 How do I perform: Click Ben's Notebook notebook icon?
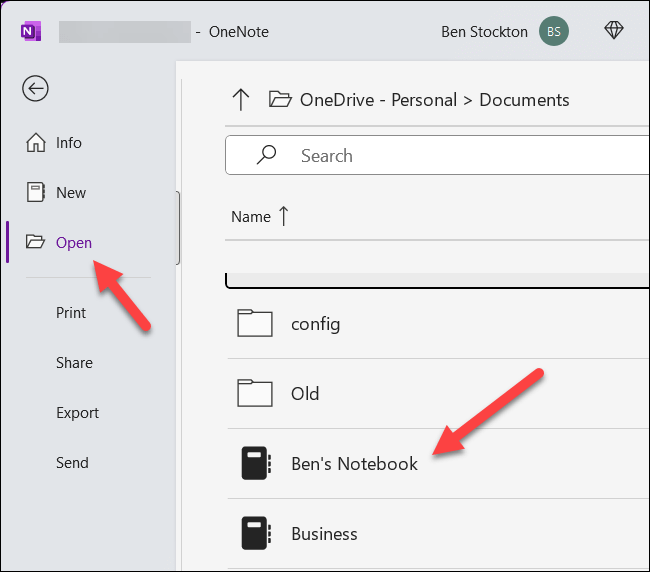pos(256,464)
